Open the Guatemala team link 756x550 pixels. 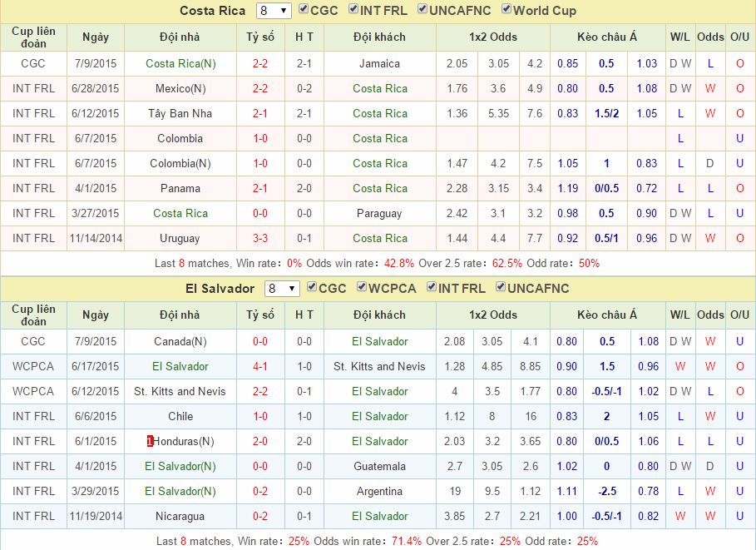[379, 466]
